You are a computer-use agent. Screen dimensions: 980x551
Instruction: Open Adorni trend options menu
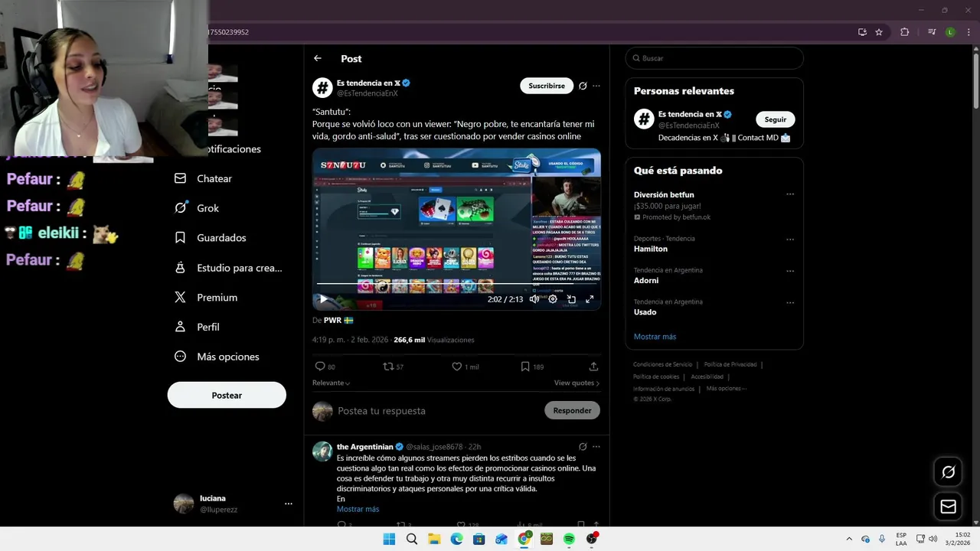tap(790, 271)
